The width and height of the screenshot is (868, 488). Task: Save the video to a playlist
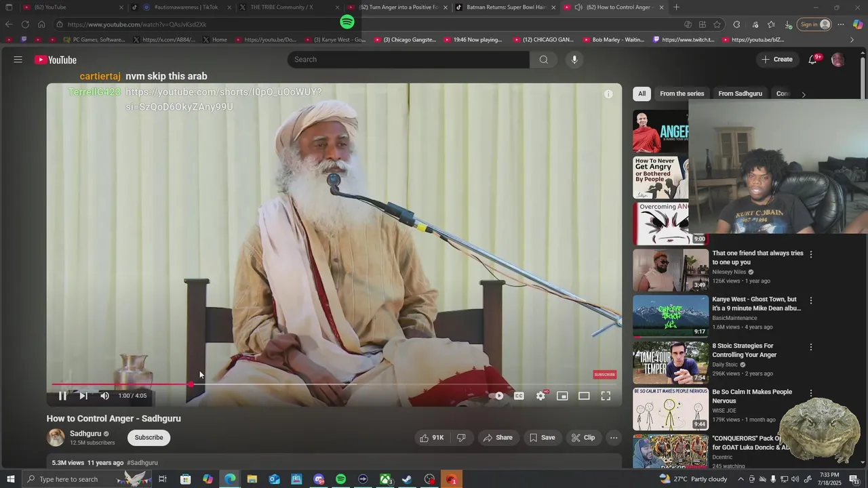(542, 438)
